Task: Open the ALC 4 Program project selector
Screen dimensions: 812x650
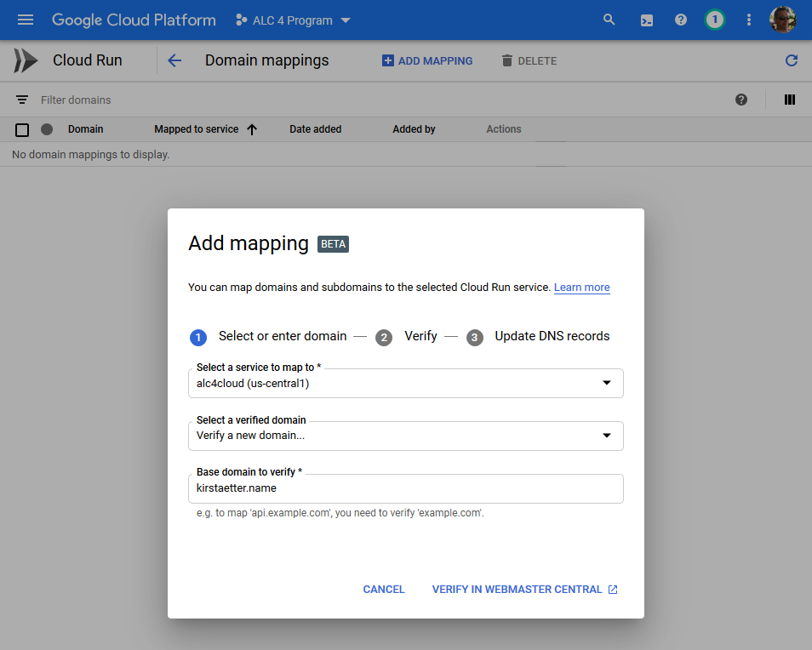Action: 293,20
